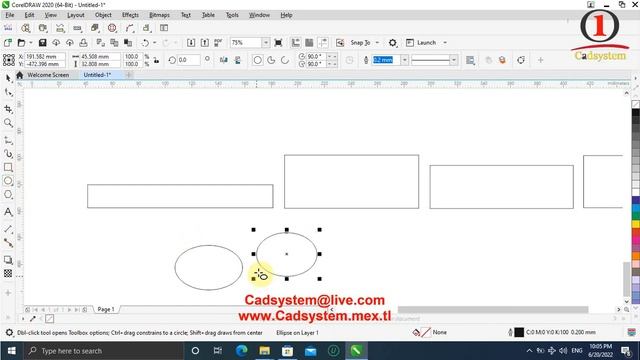Click the Print icon
The height and width of the screenshot is (360, 640).
coord(83,42)
